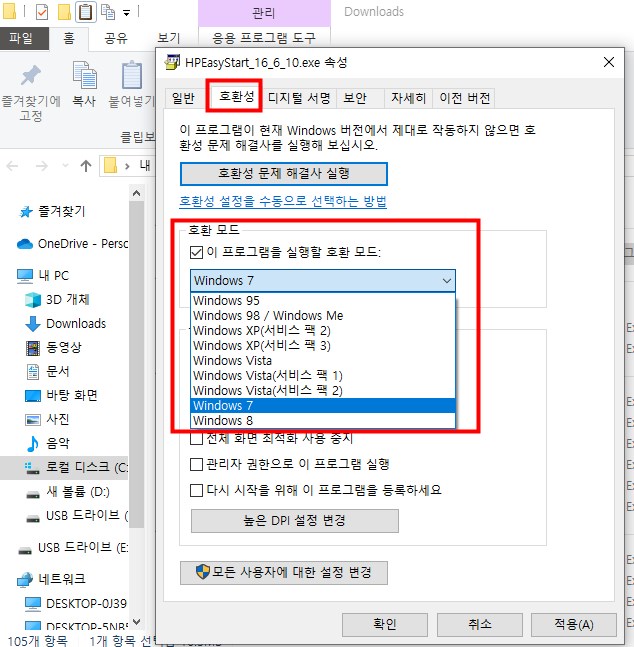Select USB 드라이브 under 내 PC

77,516
